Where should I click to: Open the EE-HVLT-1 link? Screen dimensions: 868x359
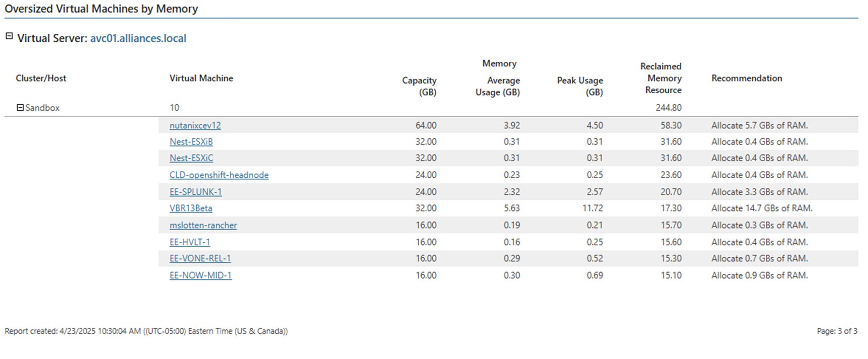(190, 242)
